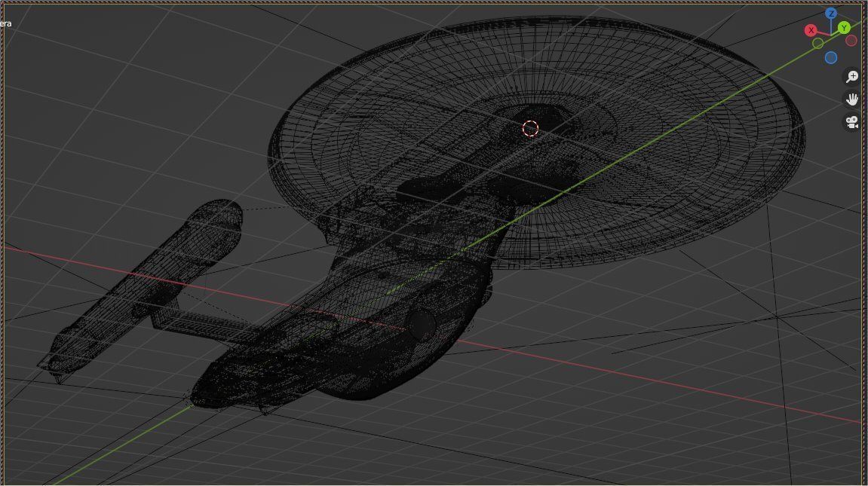Click the hand pan view icon
Image resolution: width=868 pixels, height=486 pixels.
tap(852, 99)
